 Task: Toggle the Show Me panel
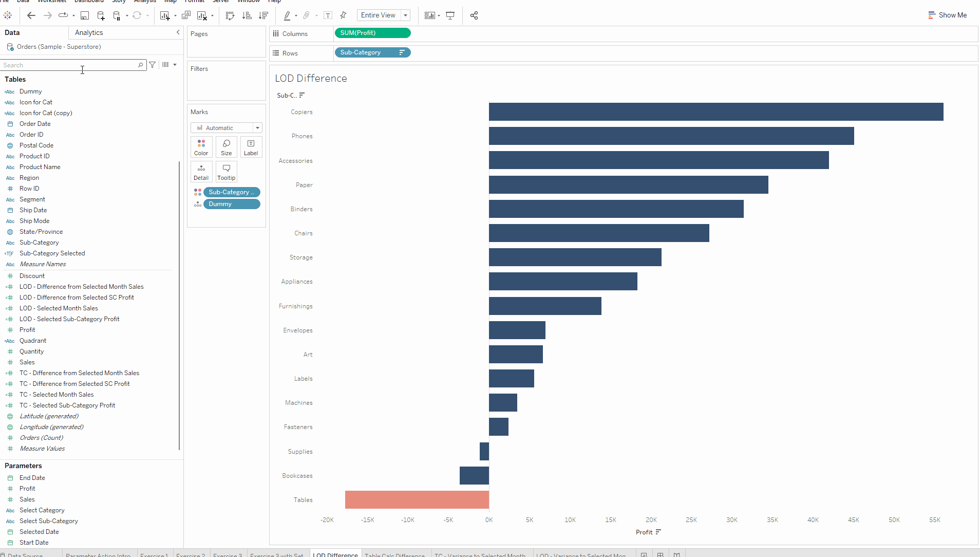pyautogui.click(x=947, y=15)
